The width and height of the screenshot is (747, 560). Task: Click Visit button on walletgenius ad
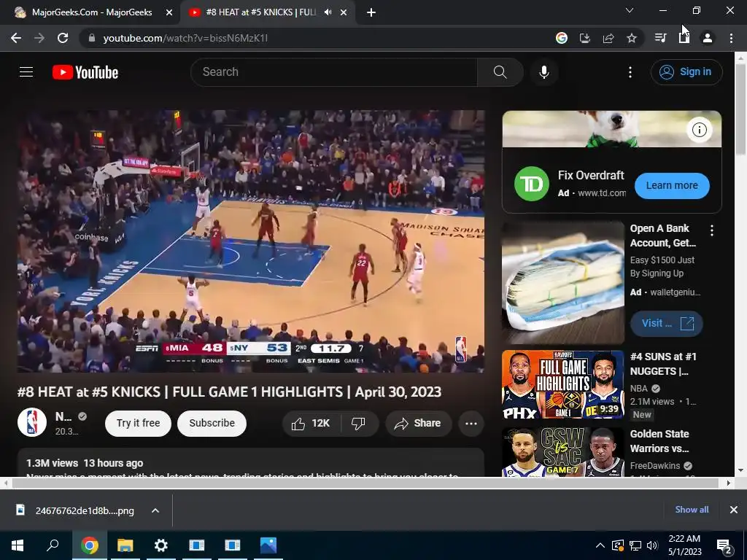(667, 323)
